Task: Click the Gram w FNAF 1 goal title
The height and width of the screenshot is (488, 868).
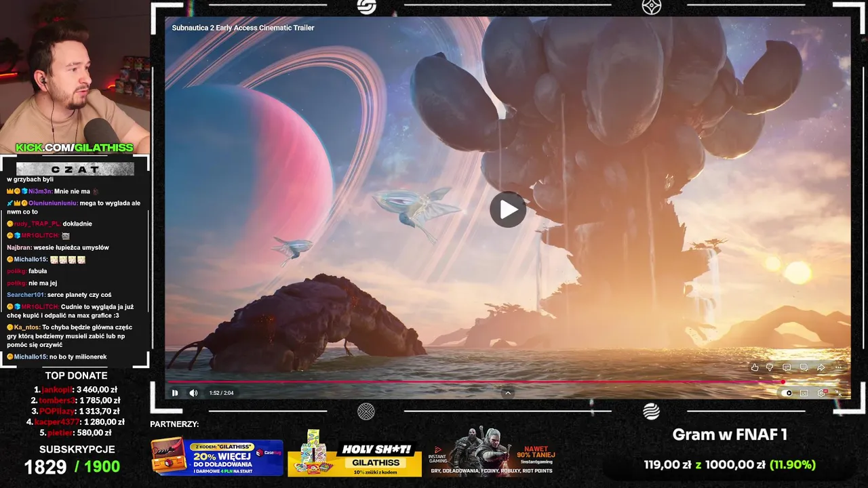Action: pyautogui.click(x=730, y=435)
